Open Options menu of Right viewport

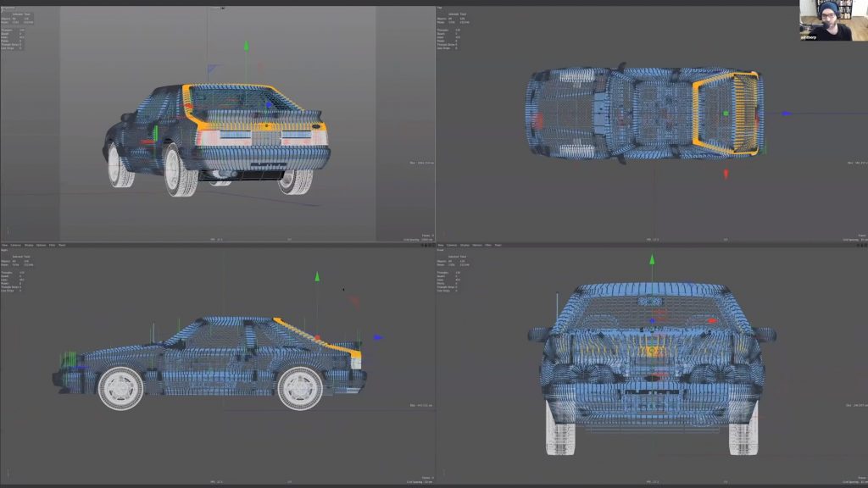[x=41, y=245]
